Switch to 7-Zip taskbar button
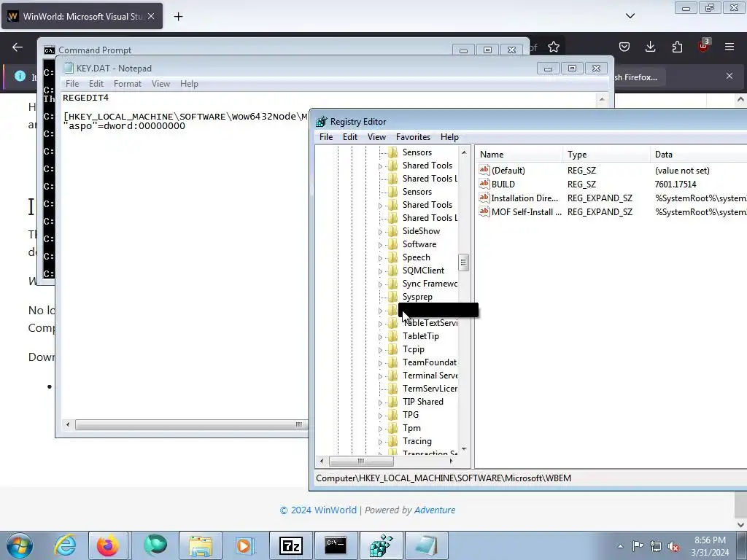Screen dimensions: 747x560 (291, 545)
